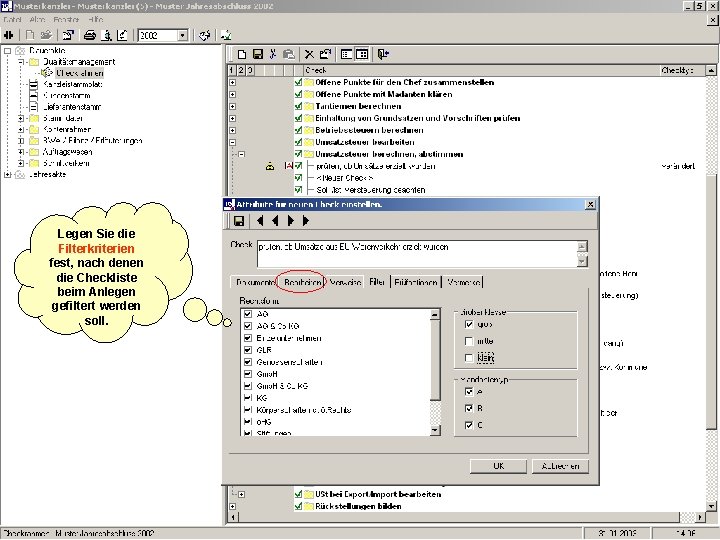Toggle the Genossenschaften checkbox

pyautogui.click(x=248, y=362)
